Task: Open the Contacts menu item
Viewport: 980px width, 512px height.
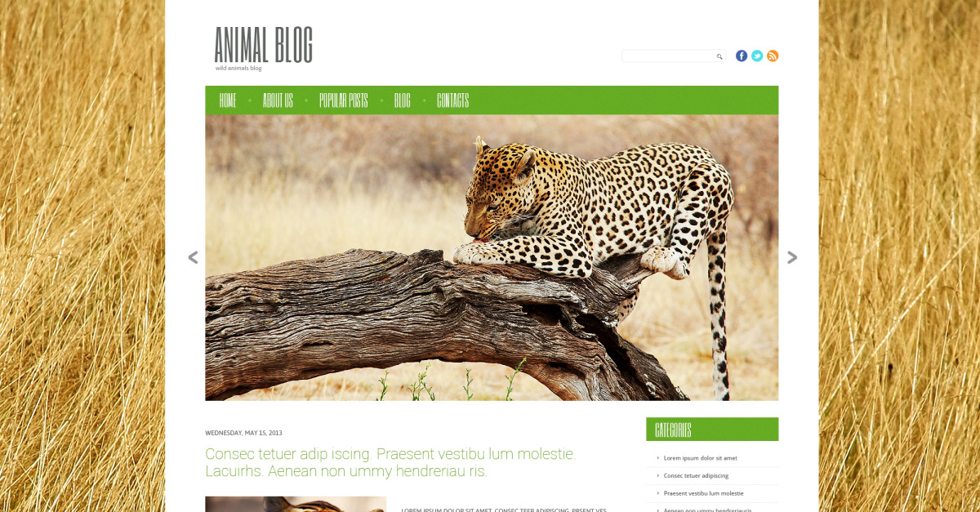Action: pyautogui.click(x=452, y=100)
